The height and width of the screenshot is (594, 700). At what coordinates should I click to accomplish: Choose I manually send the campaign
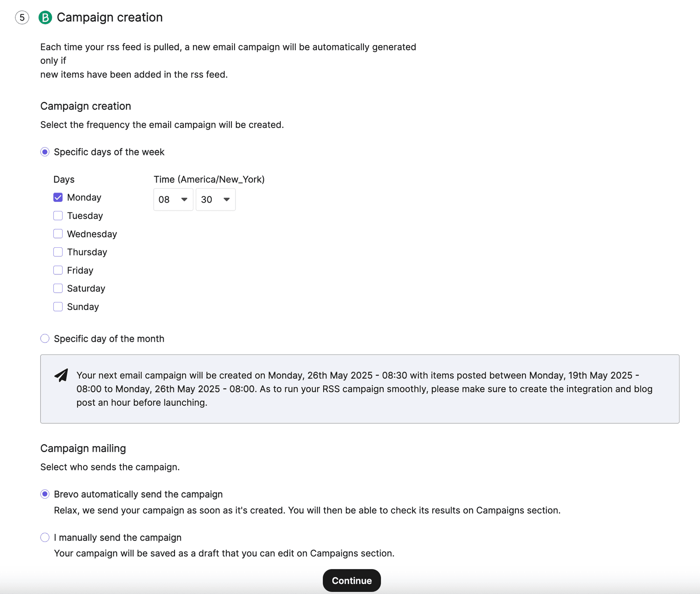[x=45, y=538]
